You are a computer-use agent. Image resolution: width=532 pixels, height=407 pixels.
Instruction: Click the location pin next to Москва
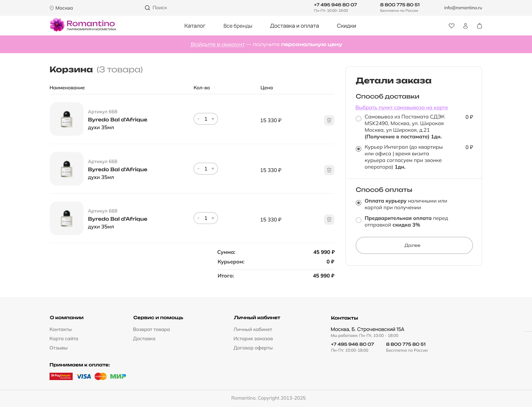(x=51, y=7)
